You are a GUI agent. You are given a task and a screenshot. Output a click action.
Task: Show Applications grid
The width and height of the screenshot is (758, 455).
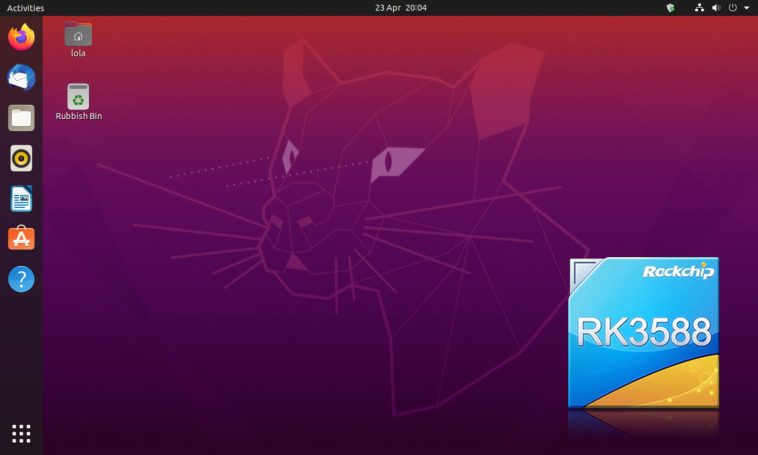click(21, 433)
